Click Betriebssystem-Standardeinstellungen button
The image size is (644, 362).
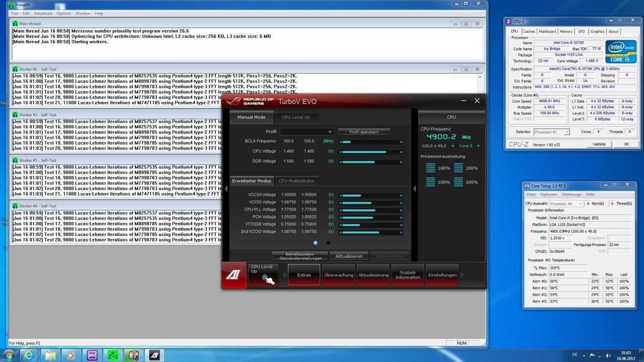point(299,256)
